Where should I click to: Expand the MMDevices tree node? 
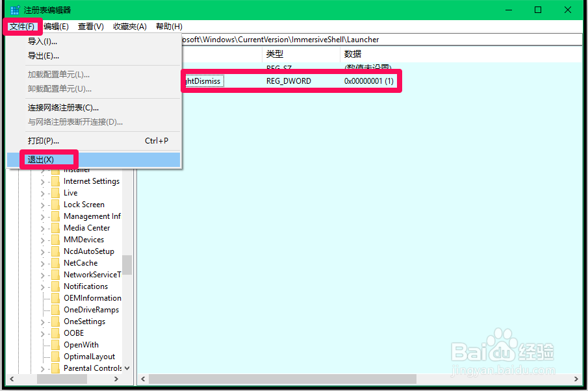(42, 240)
